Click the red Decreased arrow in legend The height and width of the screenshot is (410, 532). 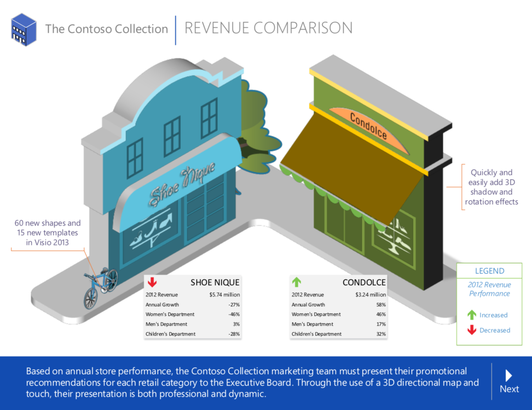(x=472, y=330)
